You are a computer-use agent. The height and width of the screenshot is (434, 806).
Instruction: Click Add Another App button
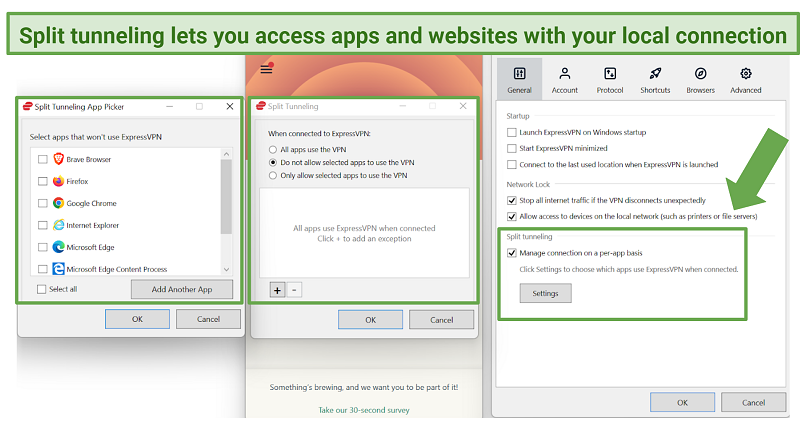182,289
